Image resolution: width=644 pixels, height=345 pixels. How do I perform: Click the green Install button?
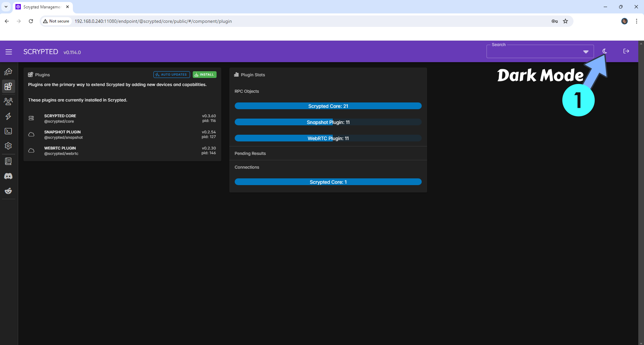pyautogui.click(x=204, y=75)
